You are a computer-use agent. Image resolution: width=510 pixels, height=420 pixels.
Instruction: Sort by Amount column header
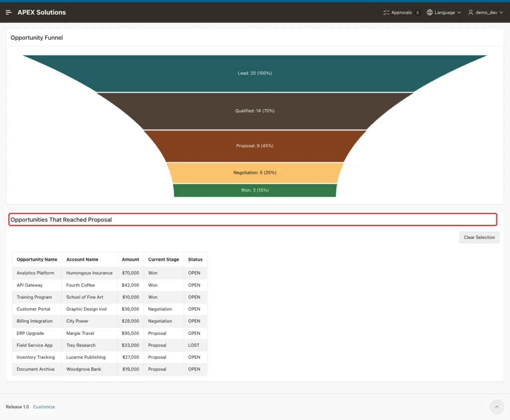(x=130, y=259)
